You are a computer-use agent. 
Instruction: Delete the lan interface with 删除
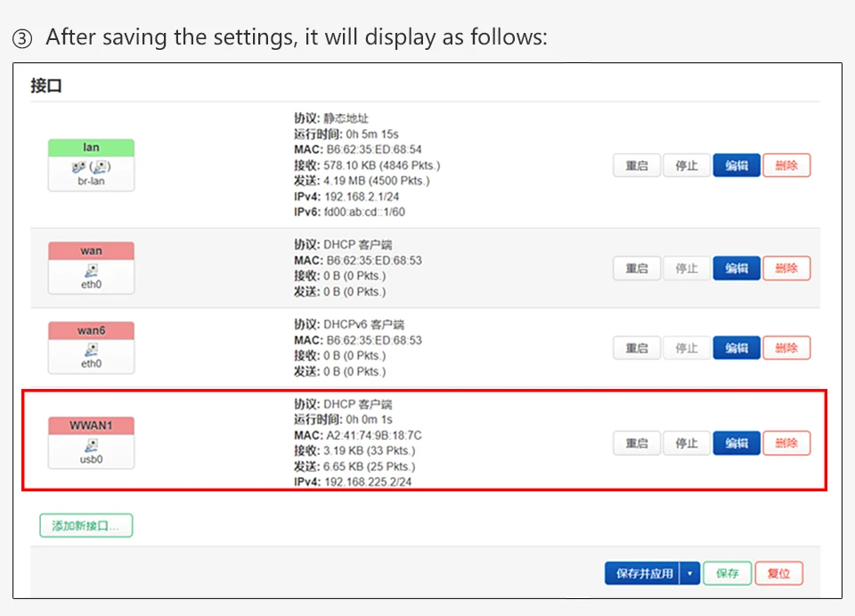[x=786, y=166]
